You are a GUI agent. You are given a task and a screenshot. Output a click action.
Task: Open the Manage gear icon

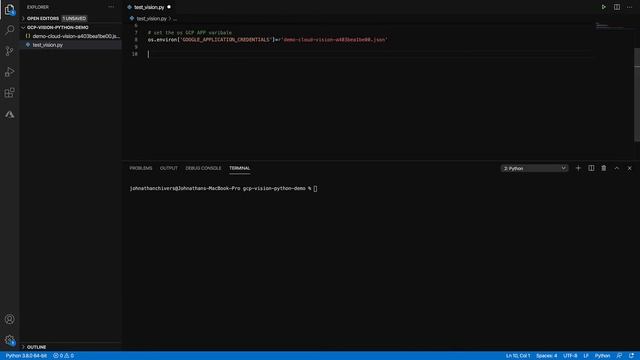pyautogui.click(x=9, y=340)
